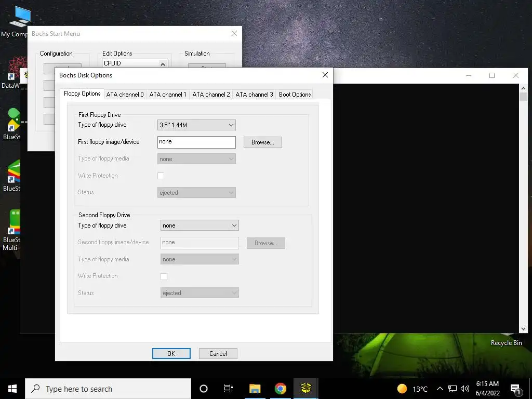The height and width of the screenshot is (399, 532).
Task: Switch to the ATA channel 1 tab
Action: click(168, 95)
